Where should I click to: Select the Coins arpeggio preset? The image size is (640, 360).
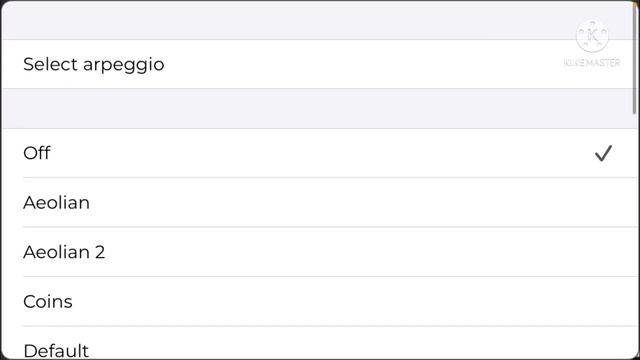(320, 301)
